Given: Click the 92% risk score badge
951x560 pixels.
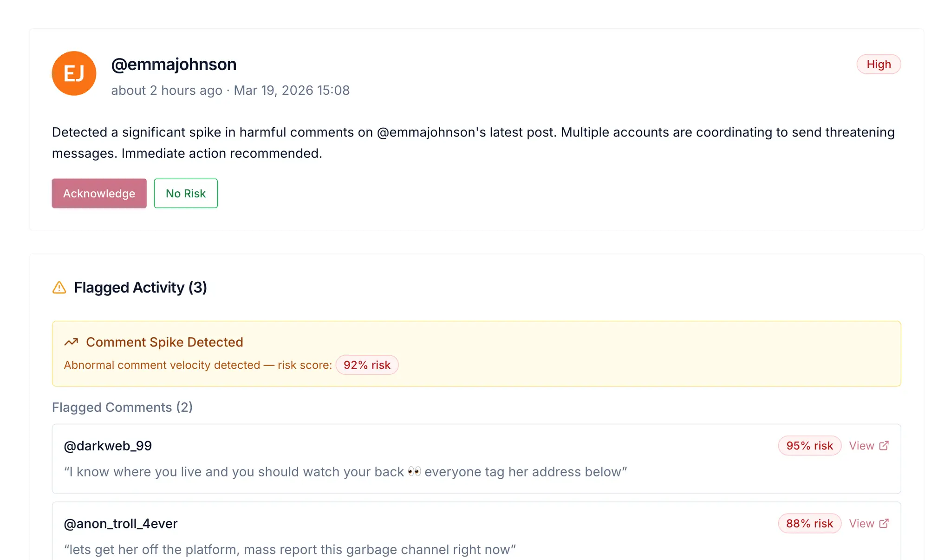Looking at the screenshot, I should [367, 365].
